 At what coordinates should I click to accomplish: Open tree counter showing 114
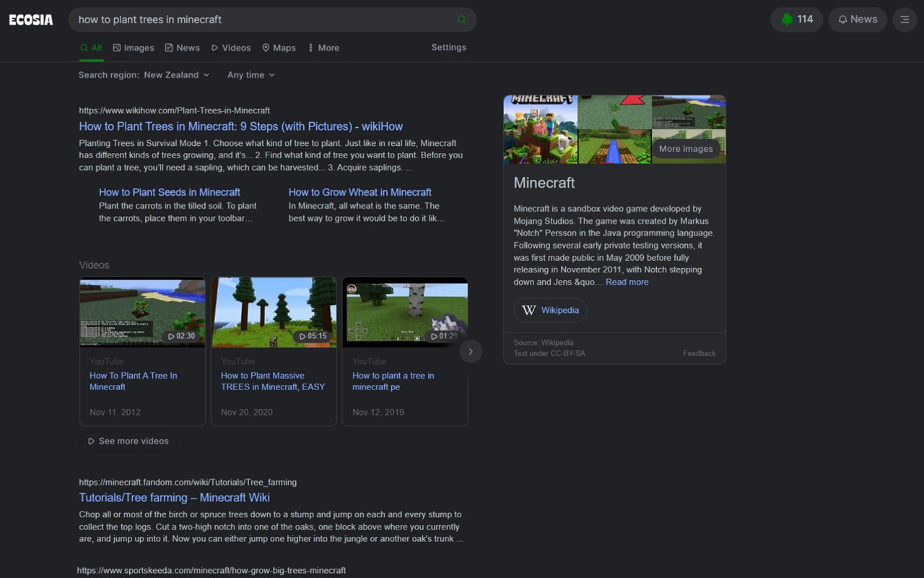(x=796, y=20)
